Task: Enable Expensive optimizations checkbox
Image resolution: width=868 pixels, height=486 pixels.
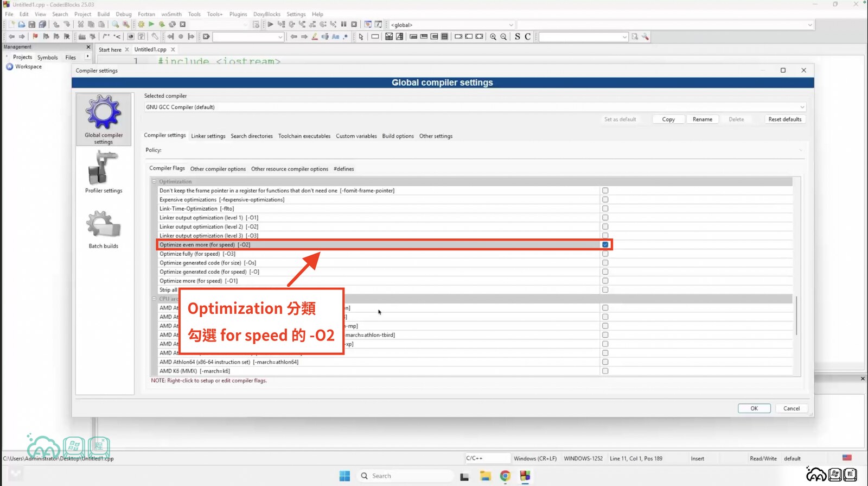Action: (605, 200)
